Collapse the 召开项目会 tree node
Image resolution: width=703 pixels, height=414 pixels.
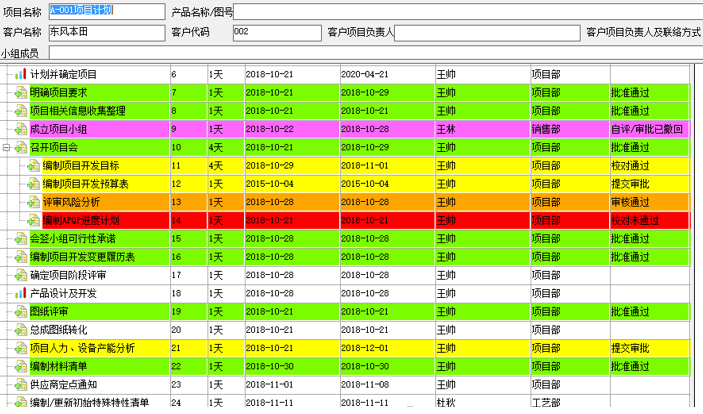click(x=7, y=147)
